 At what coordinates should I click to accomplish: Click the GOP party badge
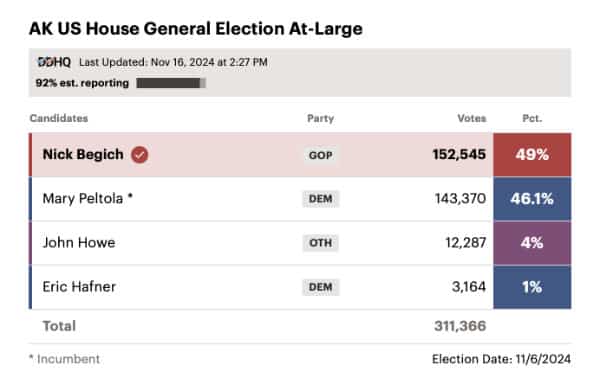pos(321,155)
